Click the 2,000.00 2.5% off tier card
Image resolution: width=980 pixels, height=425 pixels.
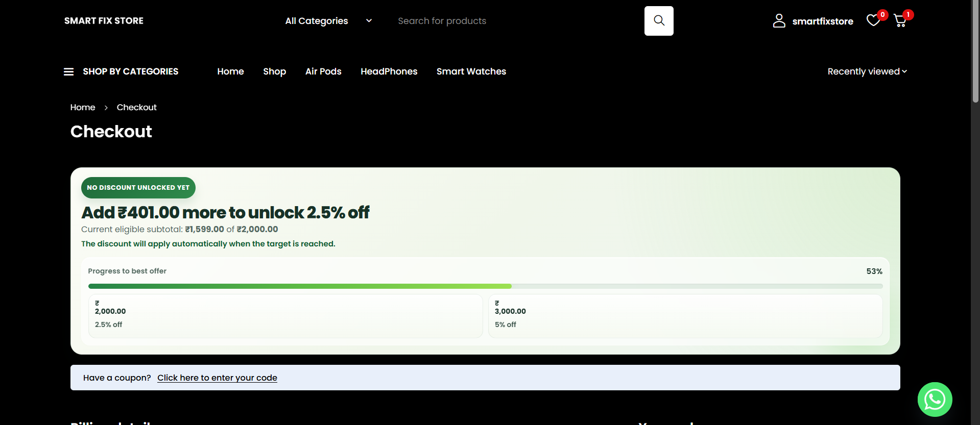[x=285, y=316]
